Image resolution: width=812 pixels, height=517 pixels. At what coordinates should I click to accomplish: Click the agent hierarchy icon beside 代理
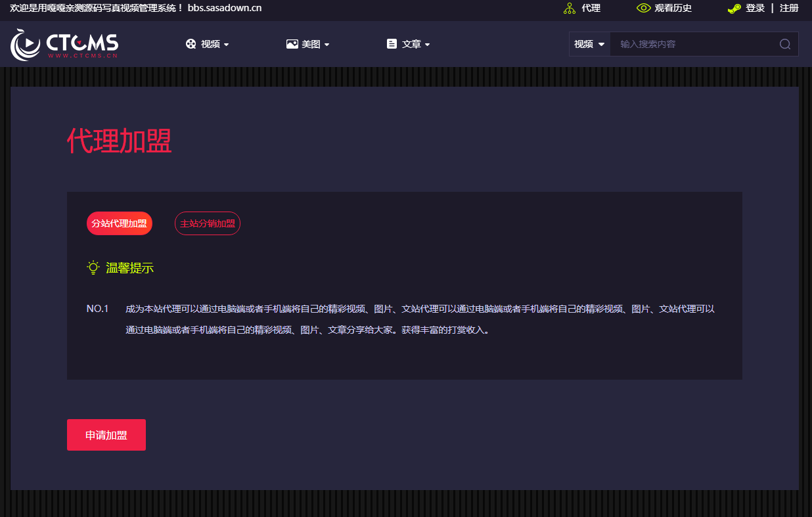(570, 9)
